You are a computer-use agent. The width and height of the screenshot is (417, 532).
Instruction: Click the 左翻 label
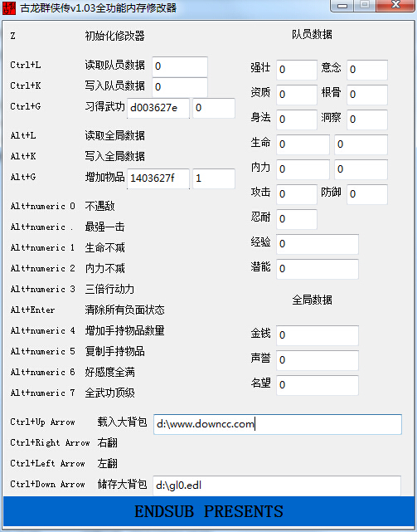107,463
